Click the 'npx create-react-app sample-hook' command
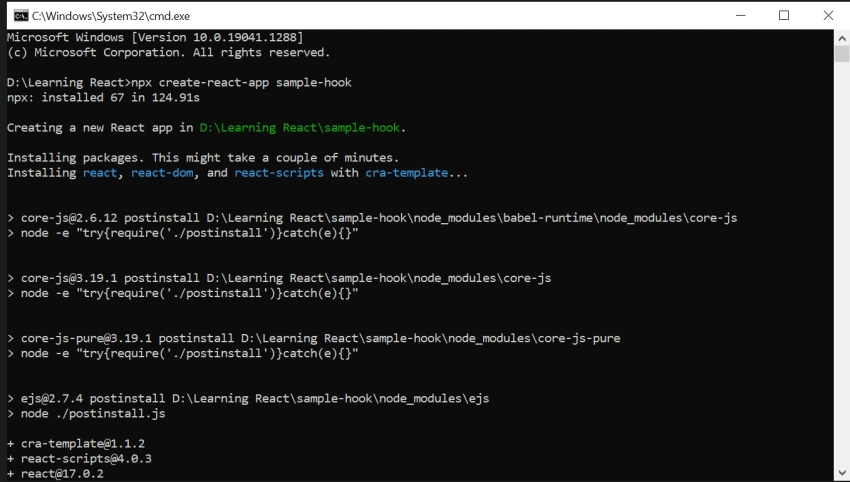This screenshot has width=850, height=482. pyautogui.click(x=241, y=82)
